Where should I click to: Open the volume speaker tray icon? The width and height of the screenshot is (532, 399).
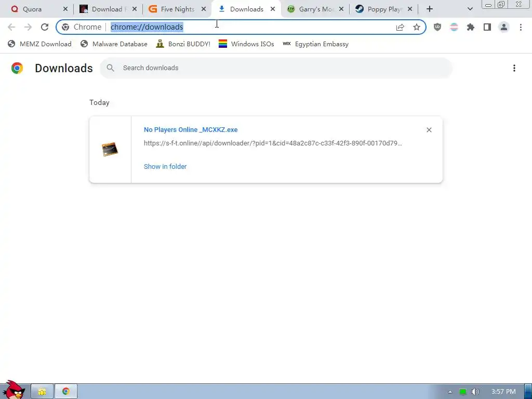[475, 392]
